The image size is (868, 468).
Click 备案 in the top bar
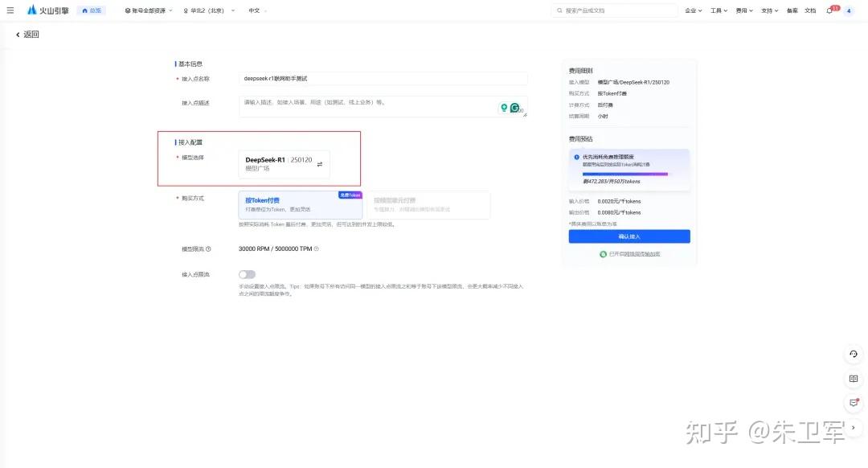[792, 10]
